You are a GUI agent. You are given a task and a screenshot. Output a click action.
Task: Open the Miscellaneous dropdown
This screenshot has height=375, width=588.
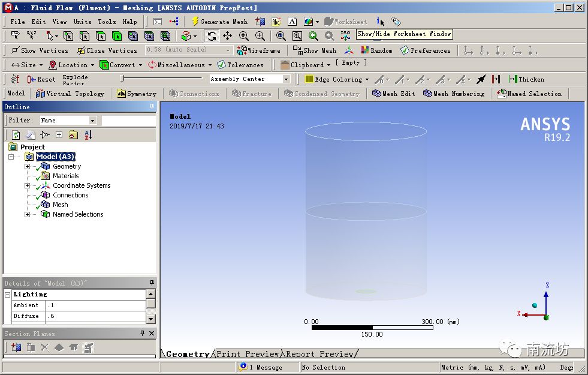pos(180,65)
